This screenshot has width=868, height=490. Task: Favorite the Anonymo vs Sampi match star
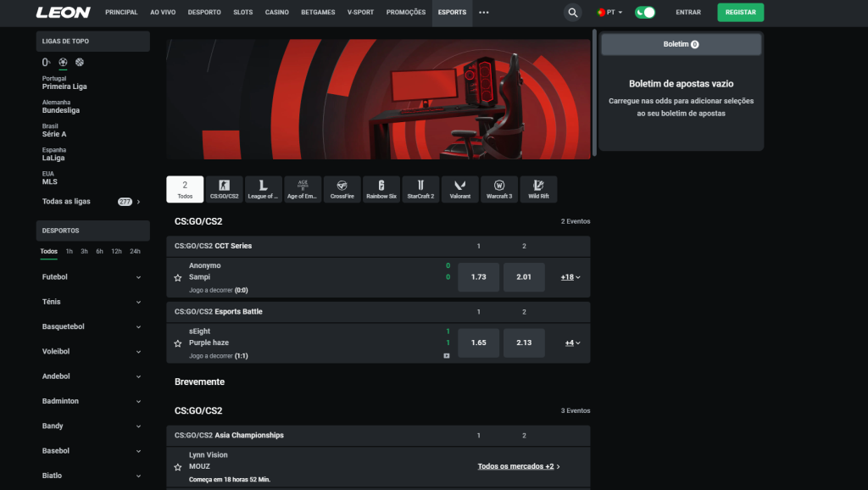pyautogui.click(x=178, y=277)
